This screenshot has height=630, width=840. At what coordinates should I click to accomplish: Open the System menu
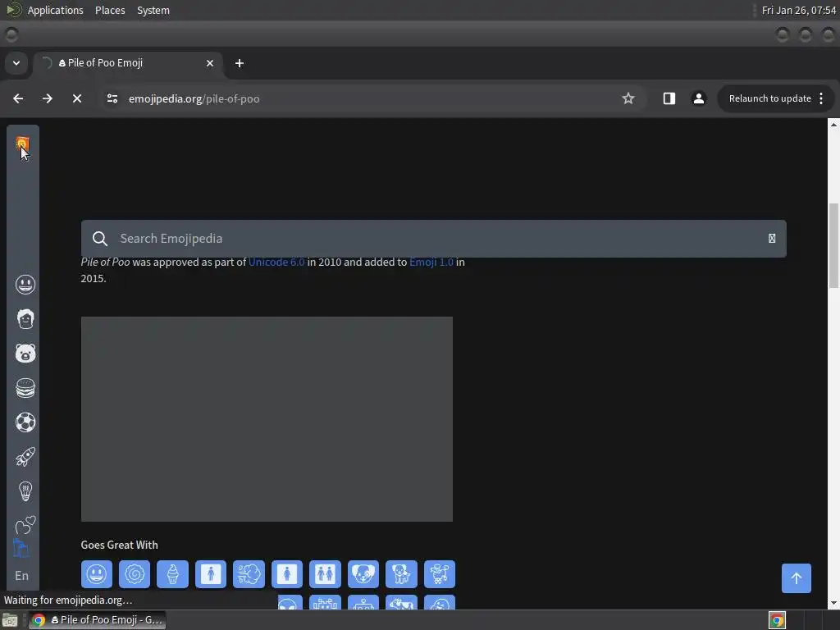tap(153, 10)
